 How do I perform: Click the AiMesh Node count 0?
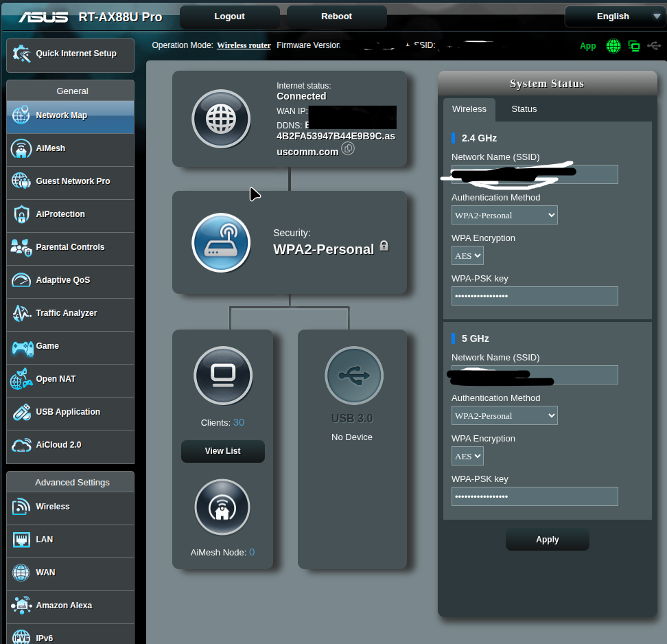(252, 553)
